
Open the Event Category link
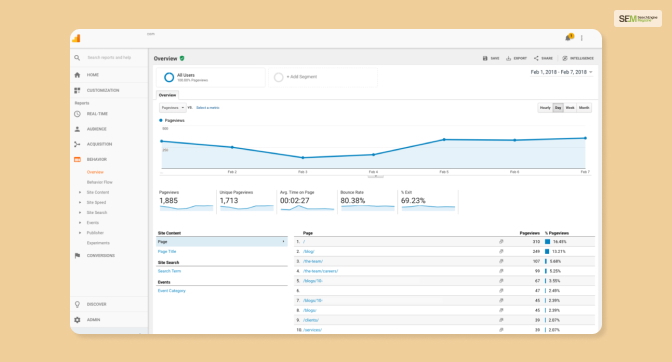point(171,291)
